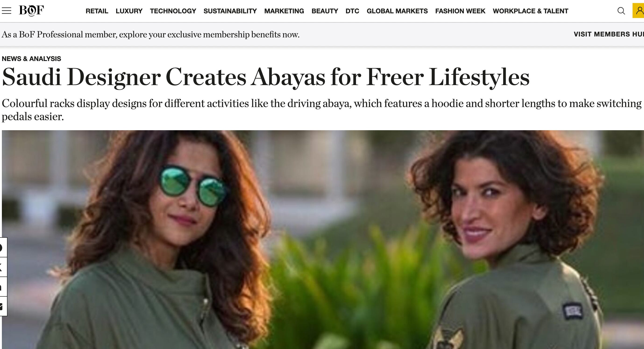Open the Luxury section
The height and width of the screenshot is (349, 644).
pos(129,11)
